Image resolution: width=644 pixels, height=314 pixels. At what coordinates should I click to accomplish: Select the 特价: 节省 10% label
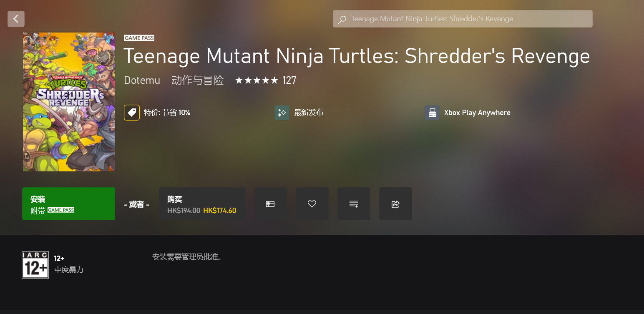click(167, 113)
